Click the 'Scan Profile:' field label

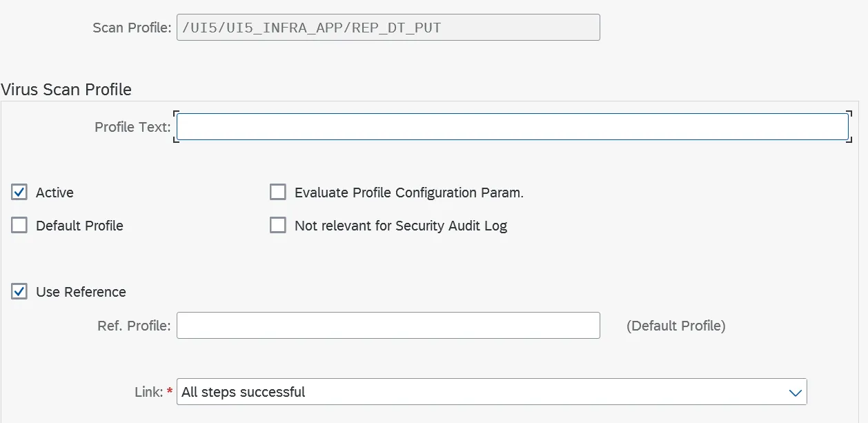(x=131, y=28)
